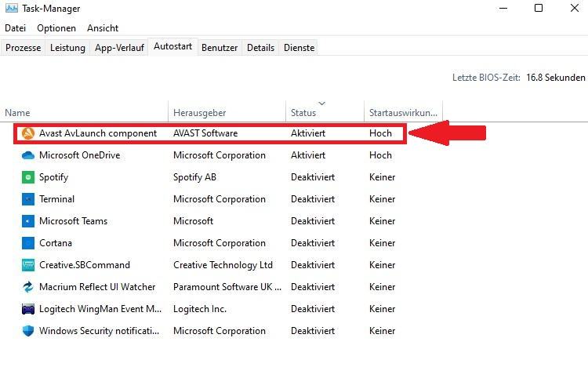The height and width of the screenshot is (378, 588).
Task: Click the green Spotify icon
Action: [x=28, y=177]
